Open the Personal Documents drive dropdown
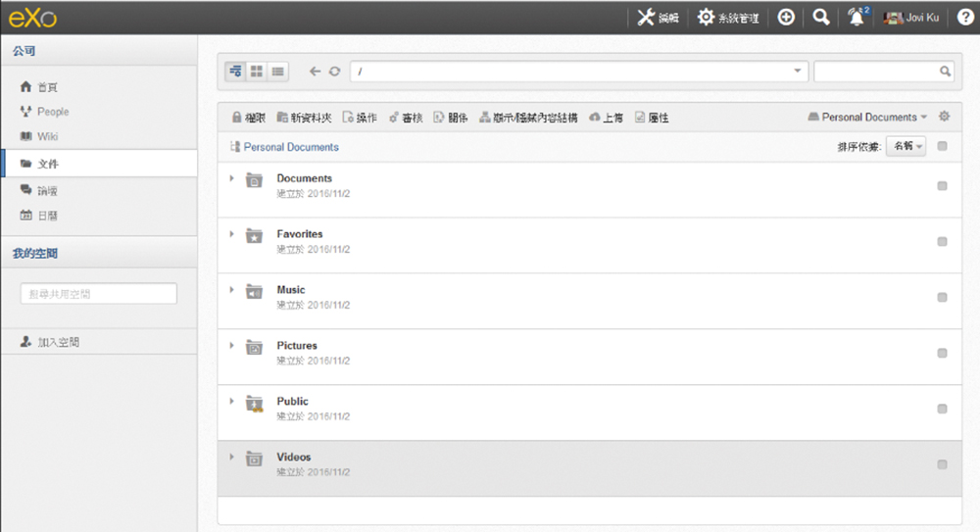Screen dimensions: 980x532 (x=867, y=117)
